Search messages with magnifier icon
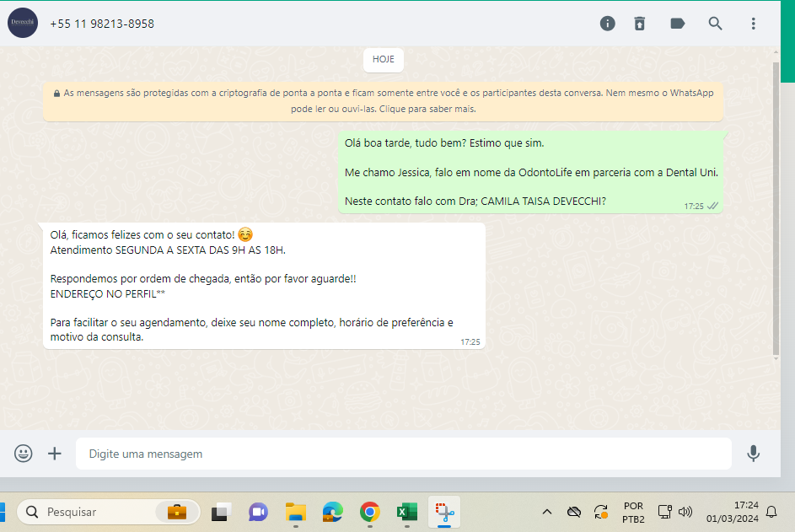Image resolution: width=795 pixels, height=532 pixels. pos(715,24)
